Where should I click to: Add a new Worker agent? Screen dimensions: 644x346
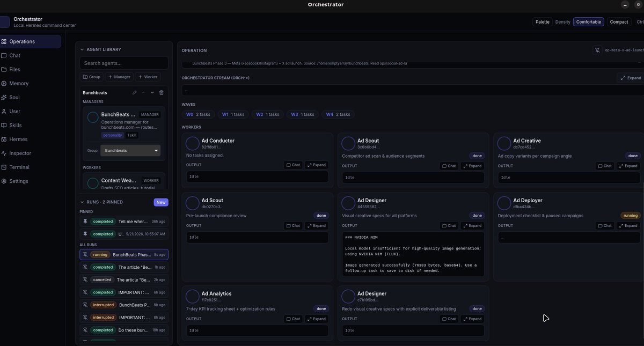tap(148, 77)
